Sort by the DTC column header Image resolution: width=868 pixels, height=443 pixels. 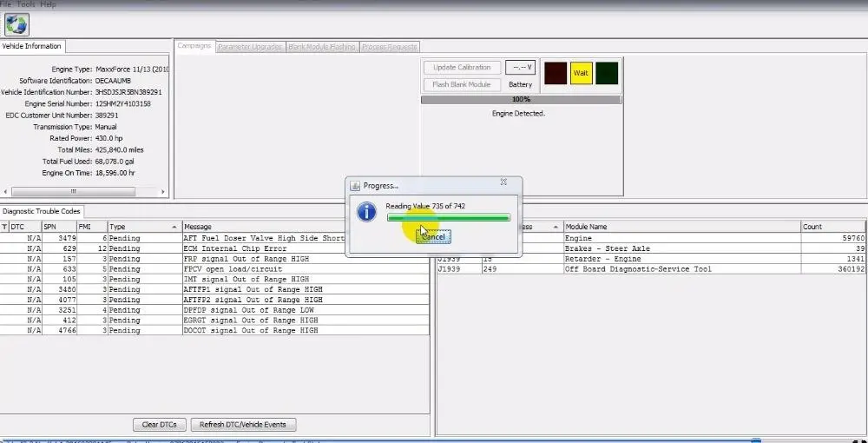click(25, 227)
